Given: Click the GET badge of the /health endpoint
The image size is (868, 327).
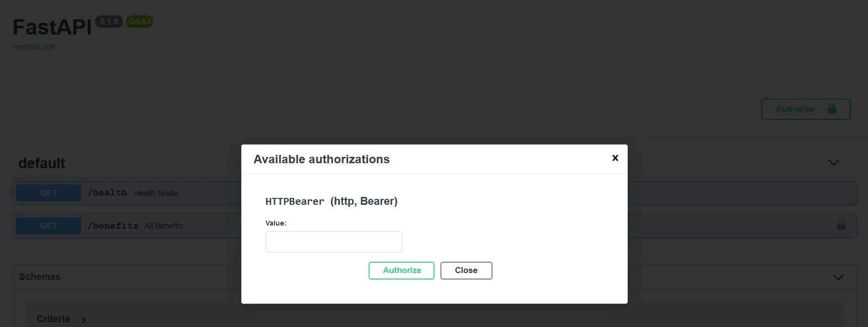Looking at the screenshot, I should pyautogui.click(x=49, y=193).
